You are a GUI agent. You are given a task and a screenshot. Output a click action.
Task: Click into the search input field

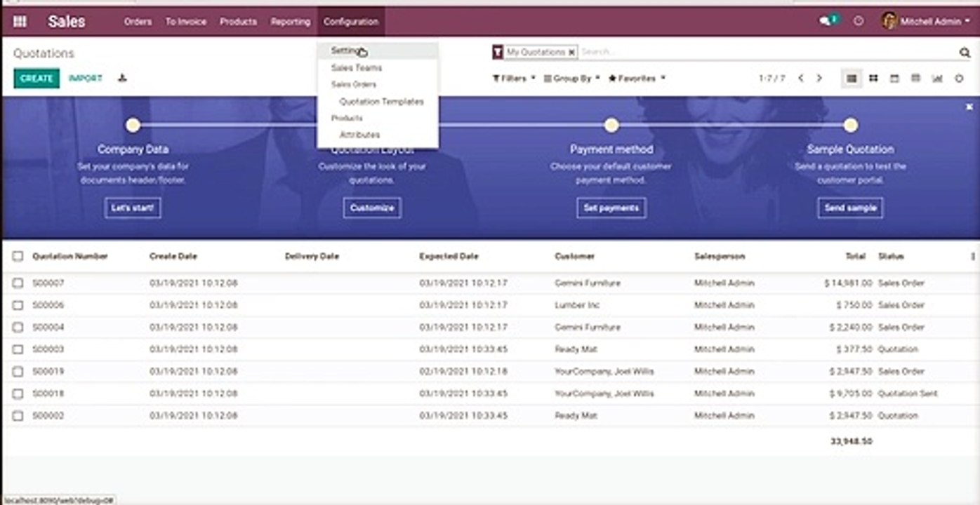[768, 53]
